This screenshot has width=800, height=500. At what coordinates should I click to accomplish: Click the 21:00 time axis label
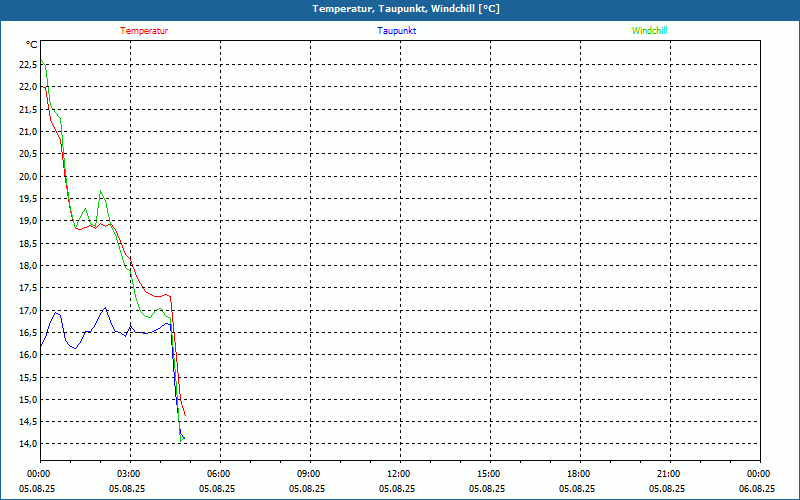click(669, 474)
